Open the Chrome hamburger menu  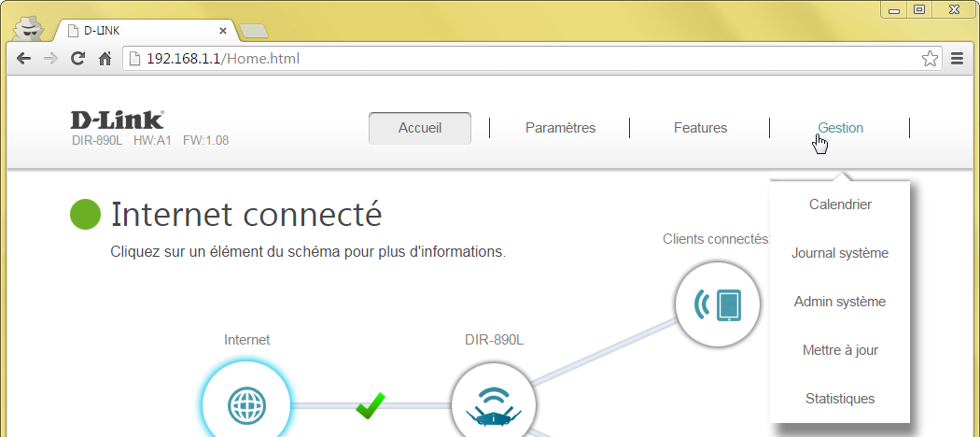(x=957, y=59)
